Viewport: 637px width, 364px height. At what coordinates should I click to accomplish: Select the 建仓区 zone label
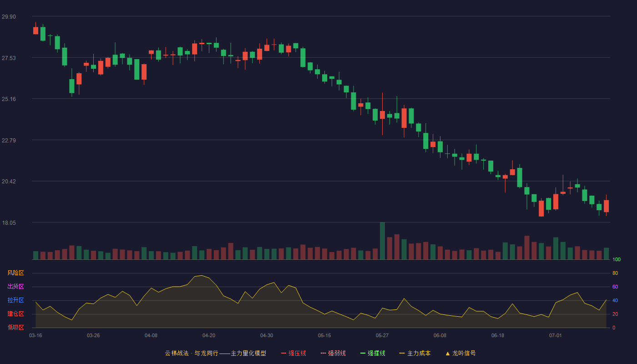(x=15, y=314)
